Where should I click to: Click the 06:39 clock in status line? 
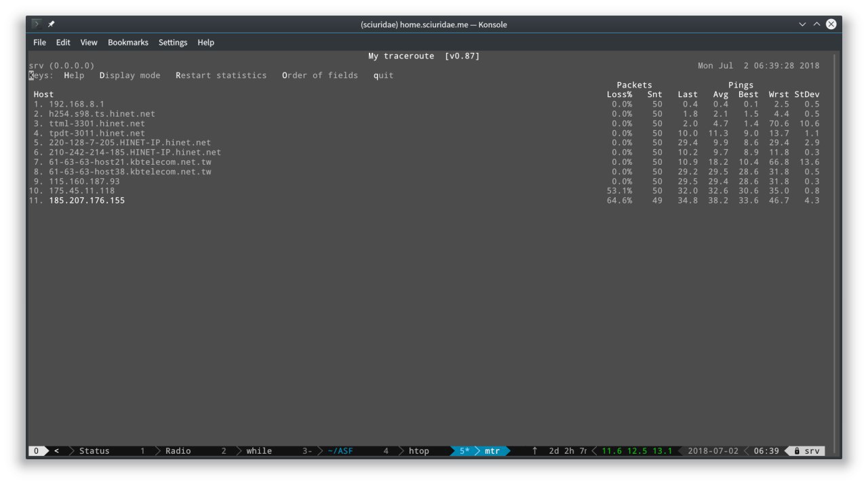[x=766, y=450]
